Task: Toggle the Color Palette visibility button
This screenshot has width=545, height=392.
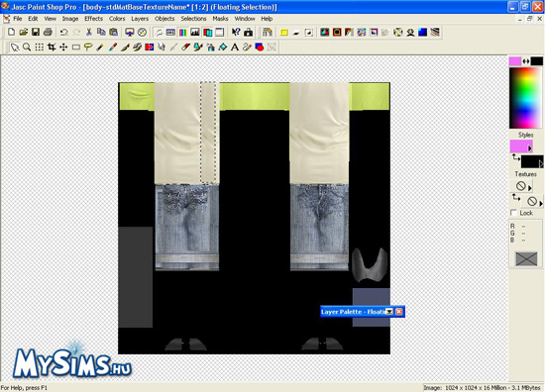Action: [x=183, y=33]
